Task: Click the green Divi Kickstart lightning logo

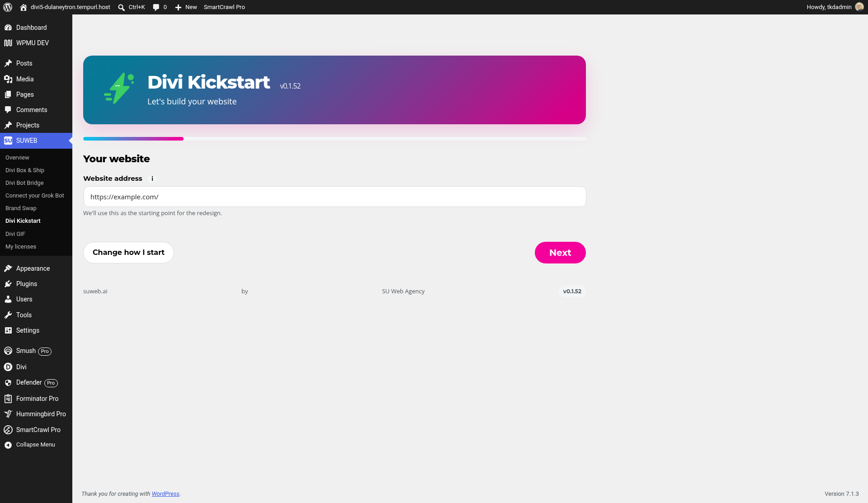Action: pyautogui.click(x=119, y=89)
